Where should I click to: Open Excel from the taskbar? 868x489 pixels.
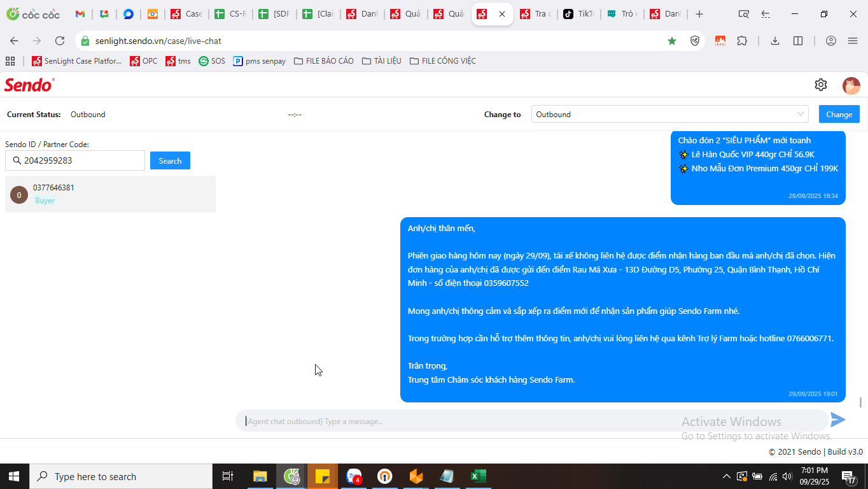[x=478, y=476]
